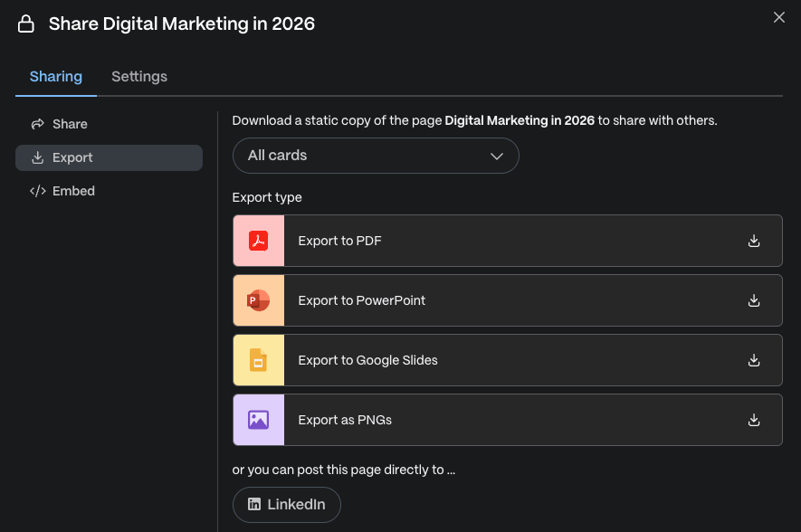Click the download icon on the PNGs row

(x=754, y=420)
